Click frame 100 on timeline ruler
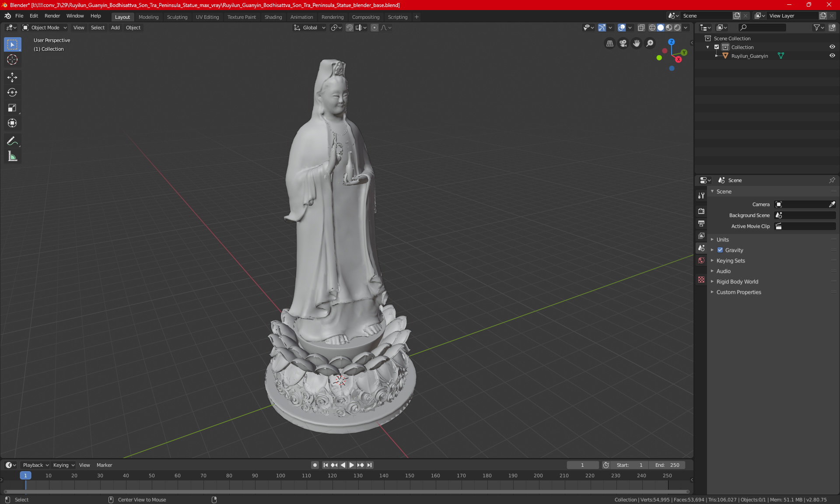Screen dimensions: 840x504 280,476
